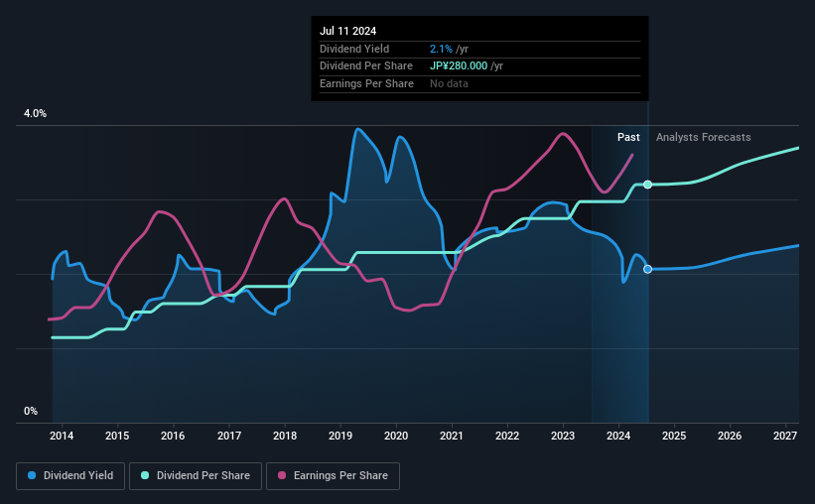The width and height of the screenshot is (815, 504).
Task: Click the 2015 x-axis label
Action: pos(117,436)
